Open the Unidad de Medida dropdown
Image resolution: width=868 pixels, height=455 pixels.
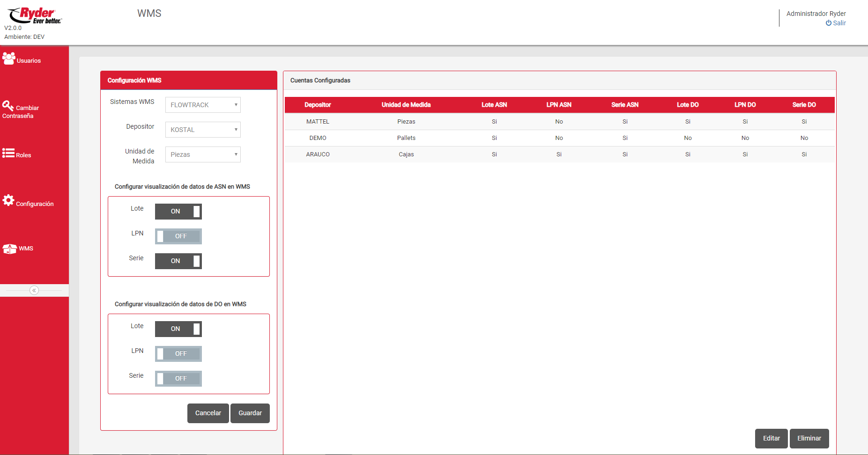[203, 154]
